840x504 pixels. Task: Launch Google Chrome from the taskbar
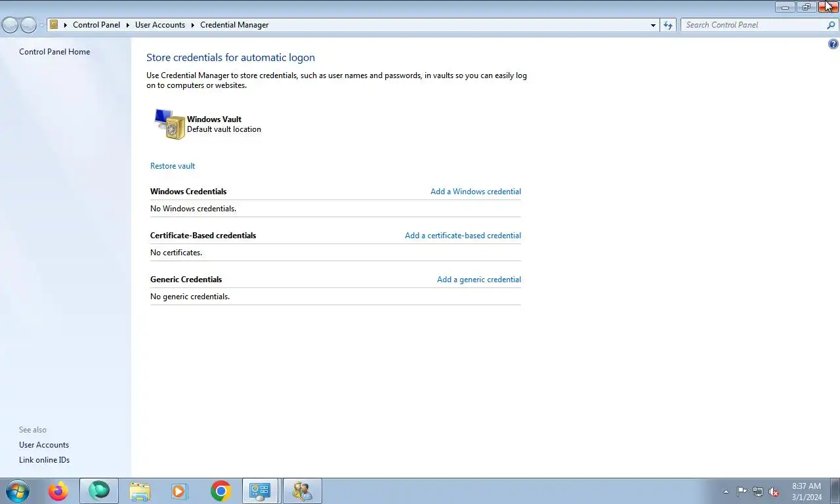click(221, 491)
